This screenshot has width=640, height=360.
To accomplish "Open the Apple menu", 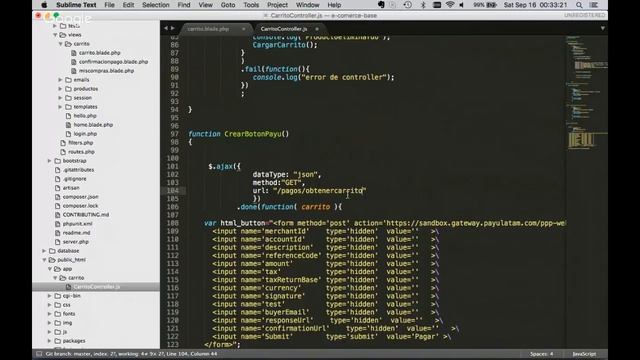I will [44, 5].
